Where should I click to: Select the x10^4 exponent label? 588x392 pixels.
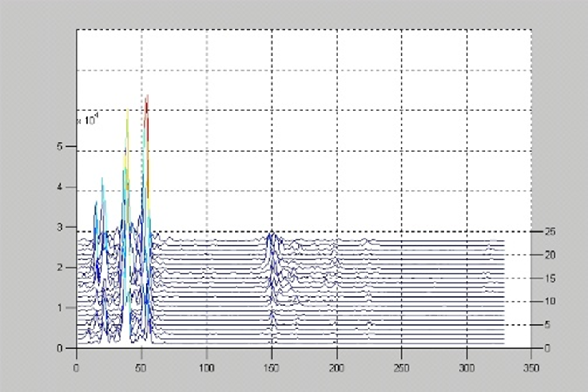88,121
